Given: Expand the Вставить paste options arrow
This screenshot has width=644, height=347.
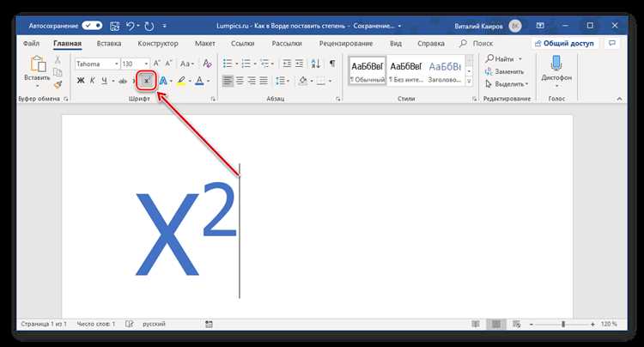Looking at the screenshot, I should point(37,86).
